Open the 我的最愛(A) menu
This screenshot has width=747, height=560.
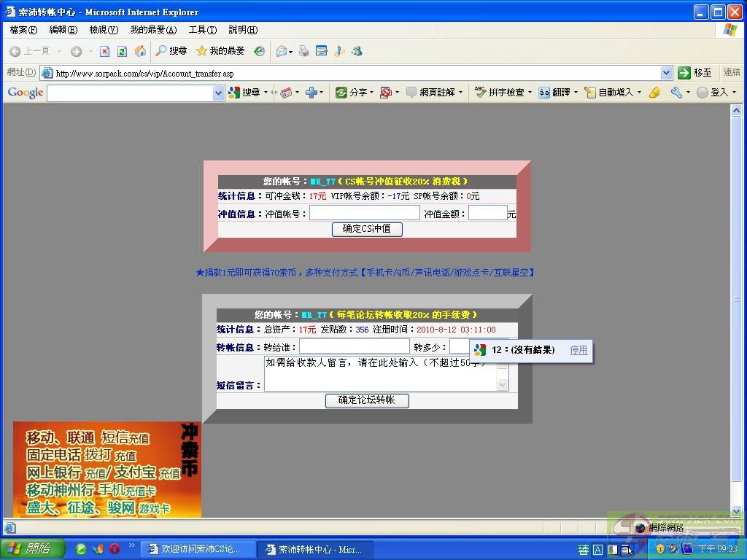(153, 30)
